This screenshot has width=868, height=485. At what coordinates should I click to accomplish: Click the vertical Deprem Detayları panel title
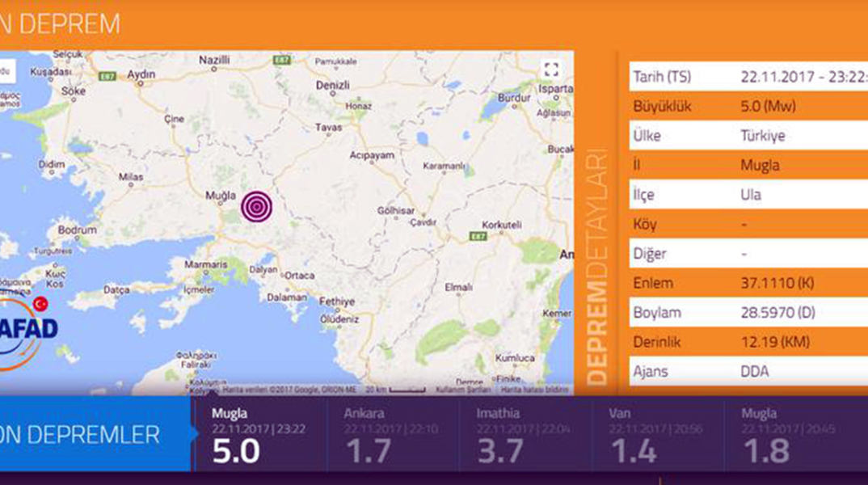596,267
